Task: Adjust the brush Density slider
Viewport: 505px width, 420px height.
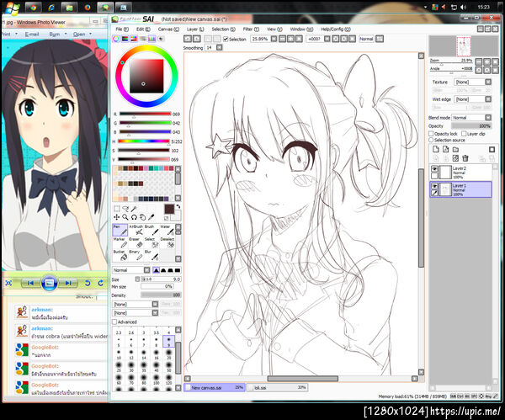Action: pos(161,295)
